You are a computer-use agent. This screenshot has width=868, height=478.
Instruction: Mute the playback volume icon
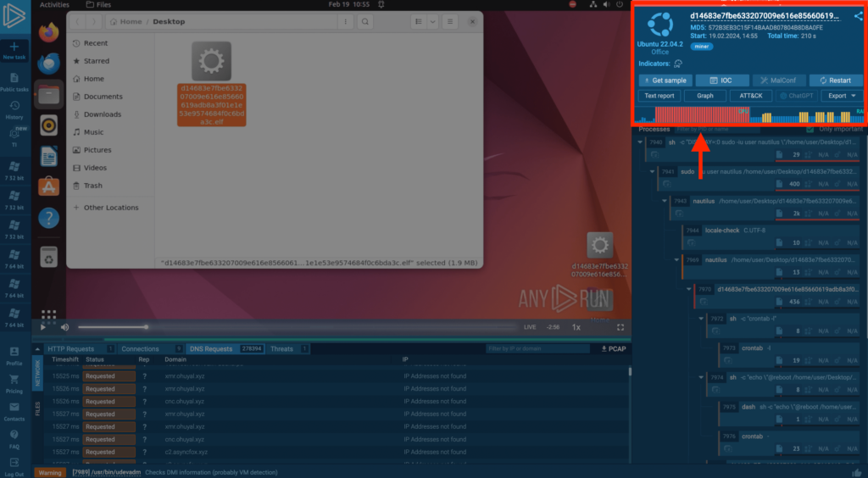pyautogui.click(x=64, y=327)
